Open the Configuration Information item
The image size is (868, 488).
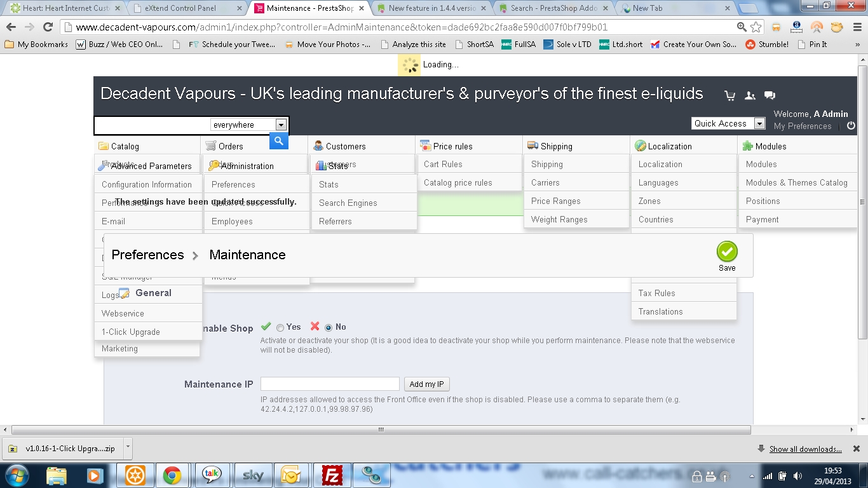pos(147,184)
